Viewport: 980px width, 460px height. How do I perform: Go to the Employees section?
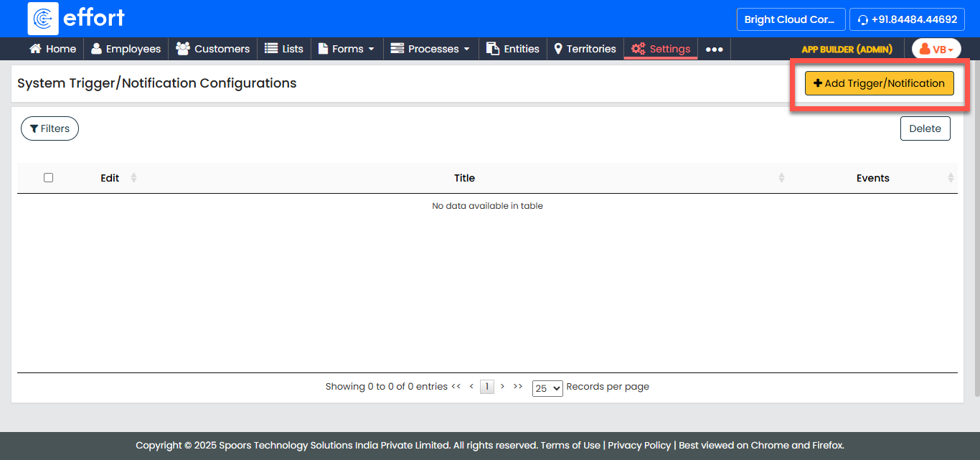pos(126,49)
